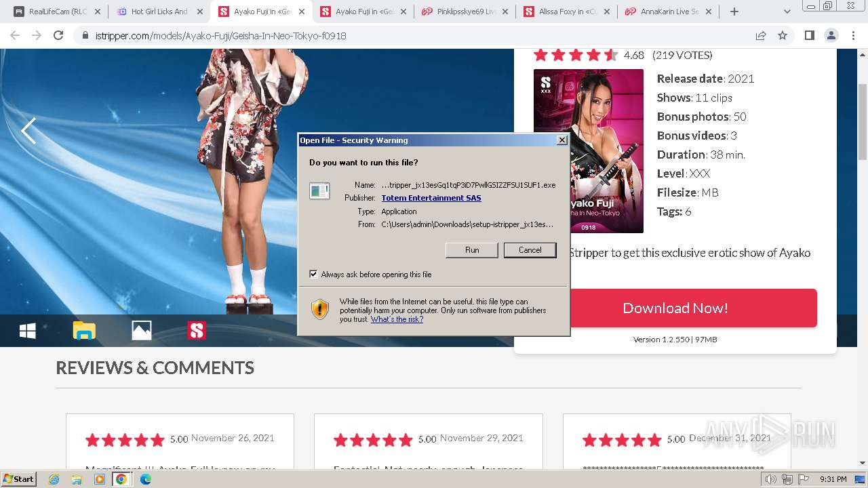Switch to the AnnaKarin Live tab
The image size is (868, 488).
(669, 12)
